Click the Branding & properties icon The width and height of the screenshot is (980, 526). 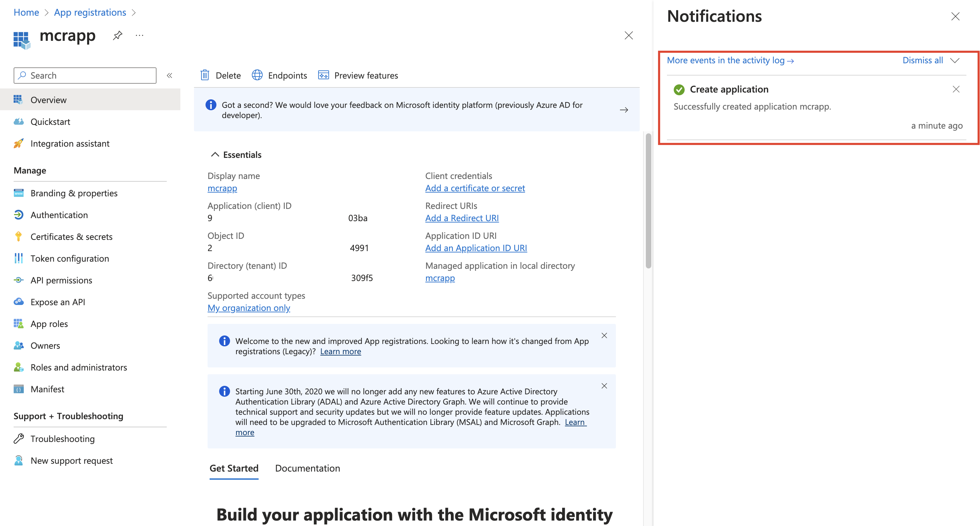(18, 193)
